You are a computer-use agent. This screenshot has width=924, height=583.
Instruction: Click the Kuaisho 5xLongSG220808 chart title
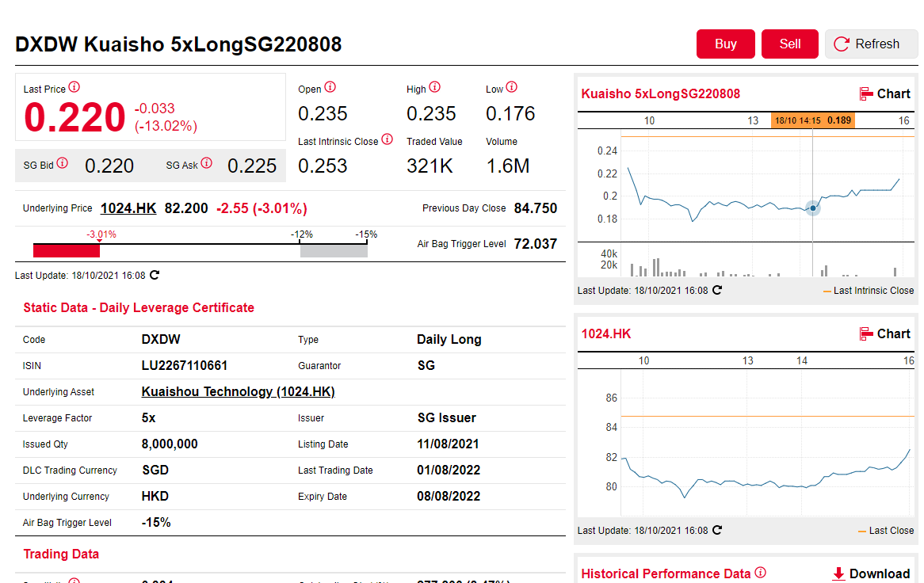coord(661,93)
